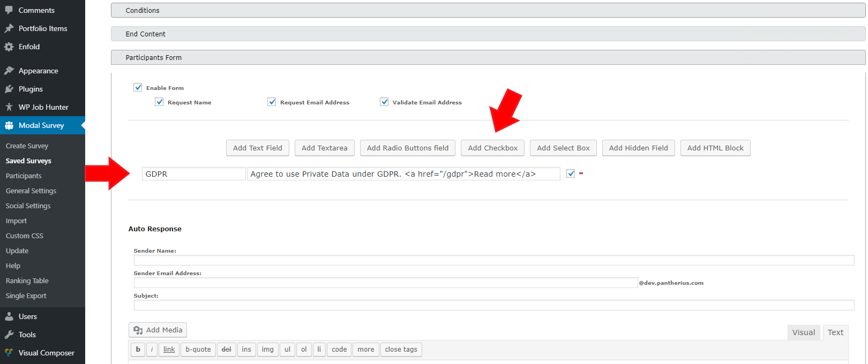Click Add HTML Block button
The height and width of the screenshot is (364, 868).
[x=715, y=148]
